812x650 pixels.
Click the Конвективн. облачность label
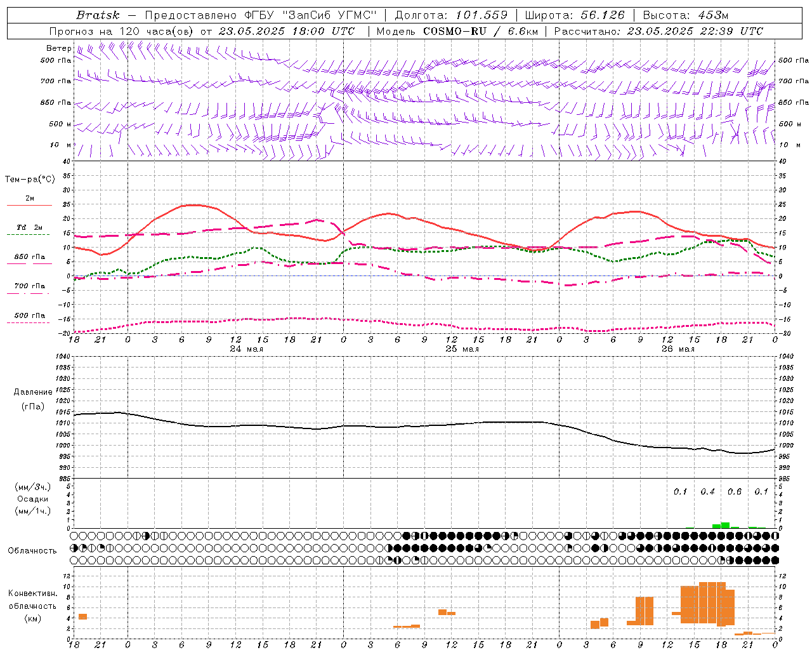click(x=33, y=600)
